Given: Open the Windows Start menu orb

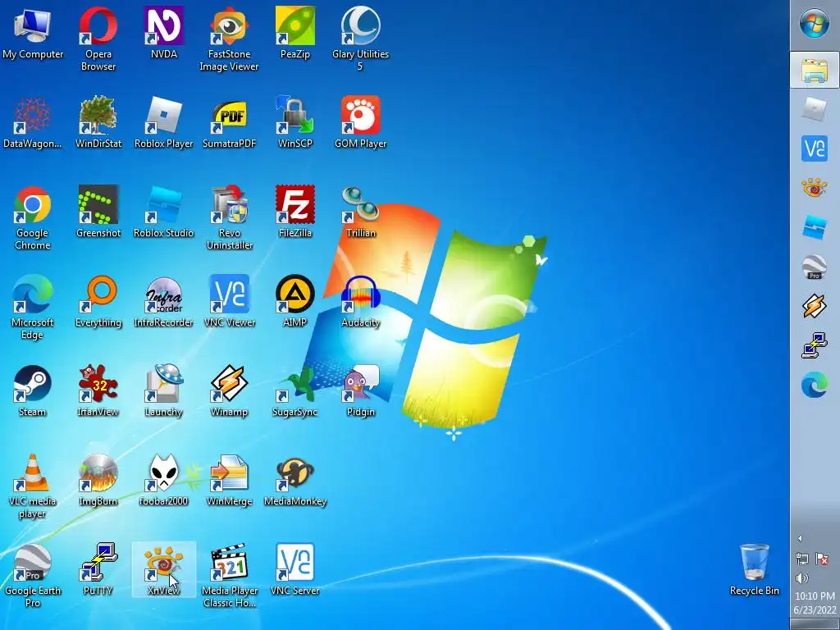Looking at the screenshot, I should point(815,23).
